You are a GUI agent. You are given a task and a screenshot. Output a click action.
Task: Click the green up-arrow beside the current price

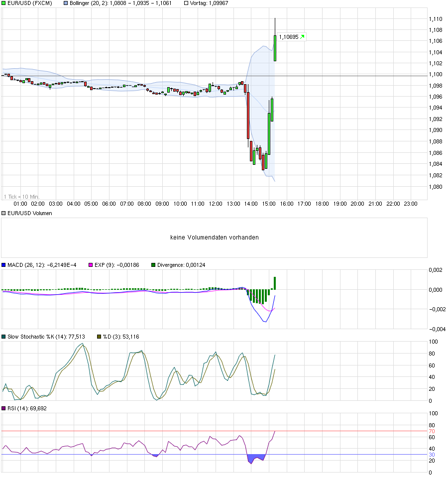pyautogui.click(x=302, y=36)
